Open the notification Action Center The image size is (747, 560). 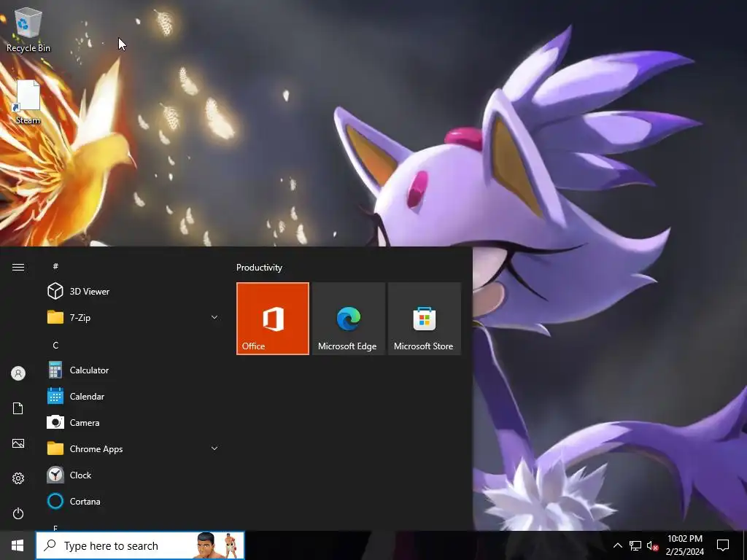[x=723, y=545]
